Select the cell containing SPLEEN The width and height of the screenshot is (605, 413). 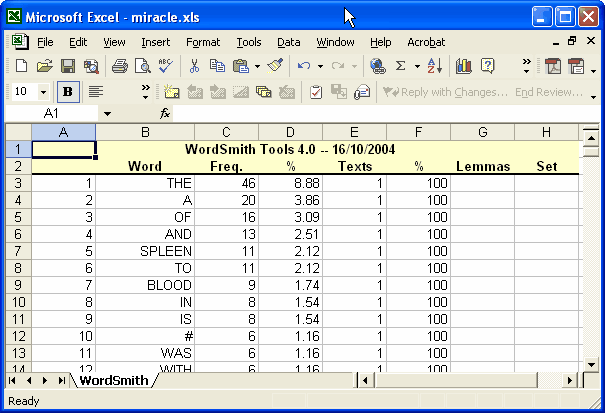145,251
